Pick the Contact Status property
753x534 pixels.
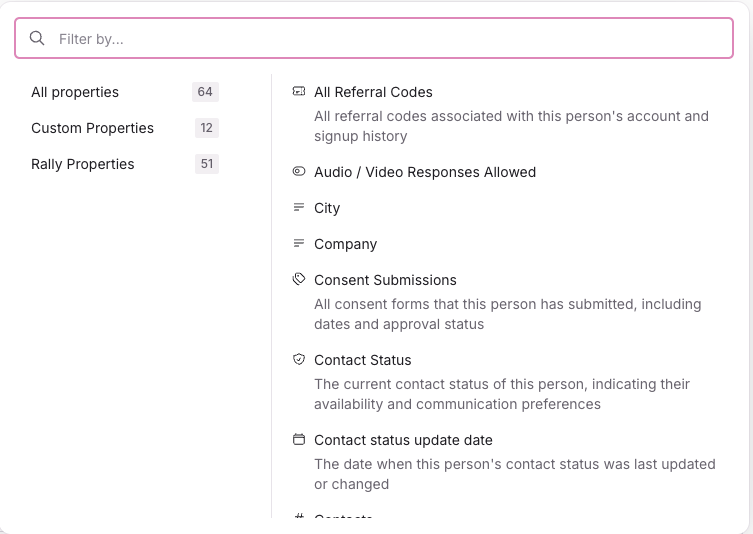pos(362,360)
